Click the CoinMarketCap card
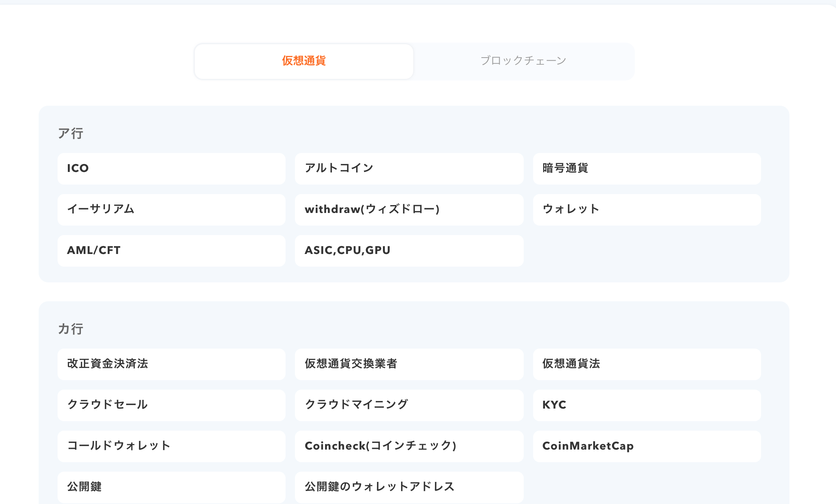The image size is (836, 504). tap(647, 446)
